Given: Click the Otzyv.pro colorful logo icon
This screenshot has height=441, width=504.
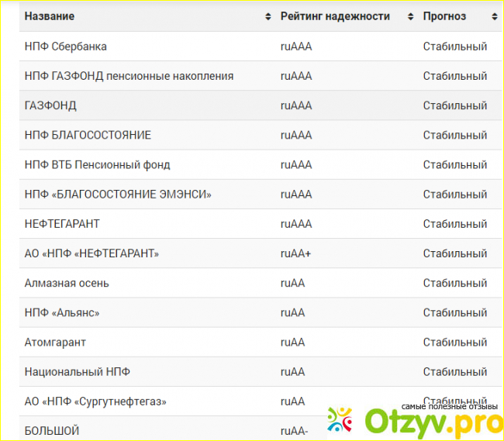Looking at the screenshot, I should pos(340,419).
